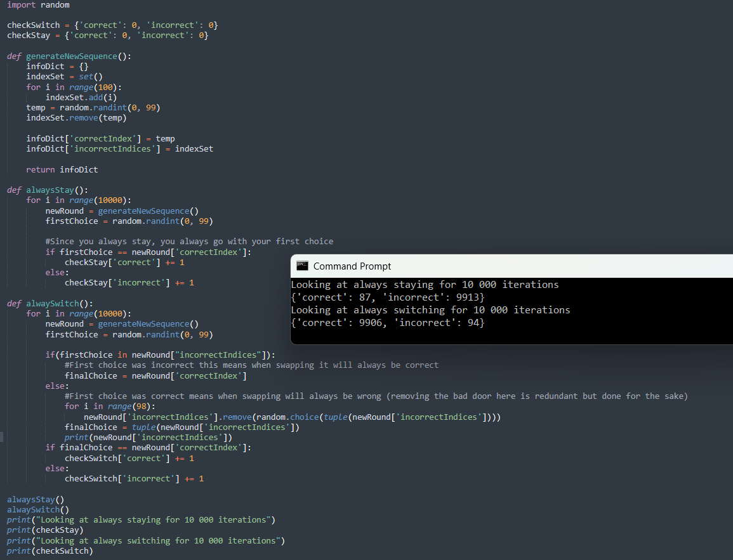This screenshot has width=733, height=560.
Task: Click Command Prompt output 'Looking at always staying'
Action: tap(425, 284)
